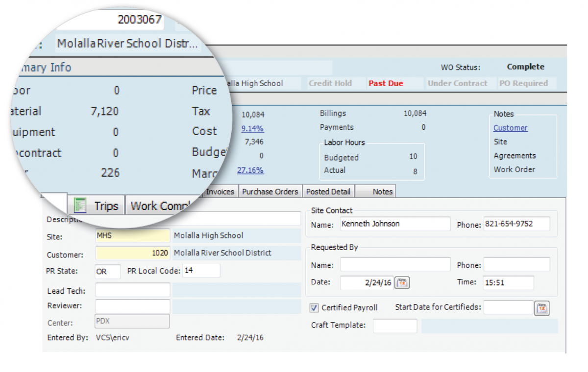588x372 pixels.
Task: Open the calendar for Start Date for Certifieds
Action: pyautogui.click(x=542, y=308)
